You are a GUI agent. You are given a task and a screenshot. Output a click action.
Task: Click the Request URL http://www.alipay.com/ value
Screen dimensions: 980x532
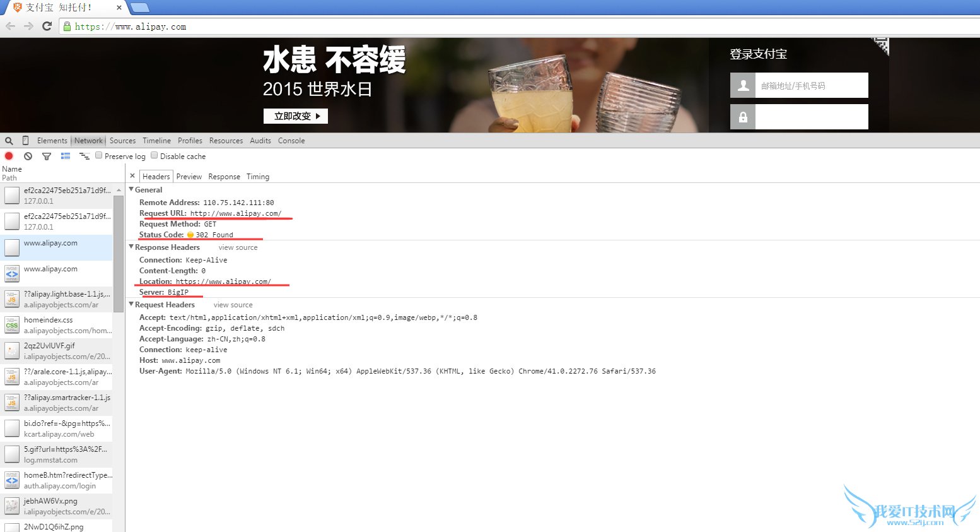click(x=236, y=213)
